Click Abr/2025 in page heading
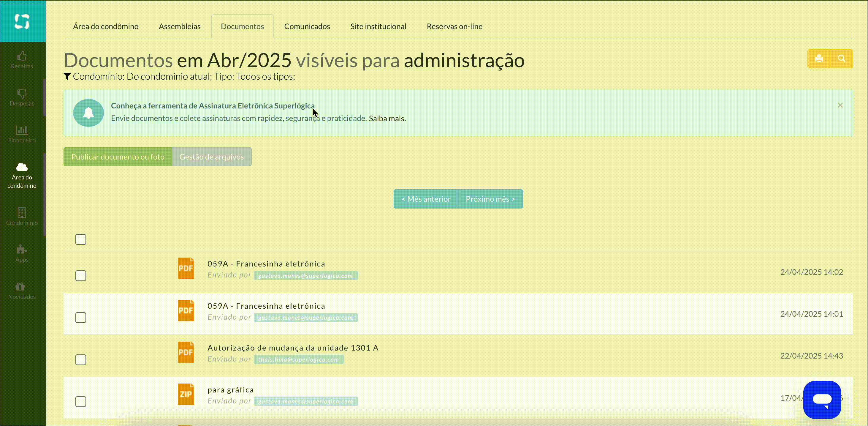 coord(249,61)
